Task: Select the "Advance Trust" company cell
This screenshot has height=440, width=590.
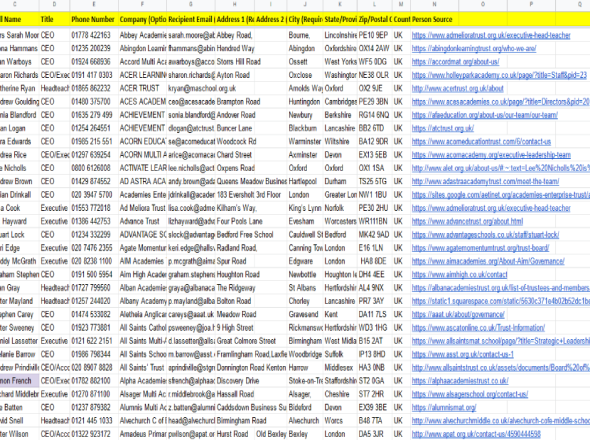Action: 142,221
